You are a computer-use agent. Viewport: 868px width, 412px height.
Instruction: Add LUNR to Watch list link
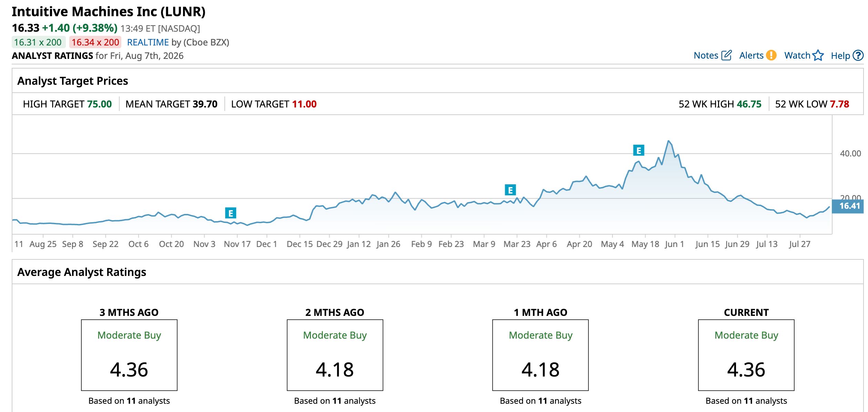(x=797, y=55)
